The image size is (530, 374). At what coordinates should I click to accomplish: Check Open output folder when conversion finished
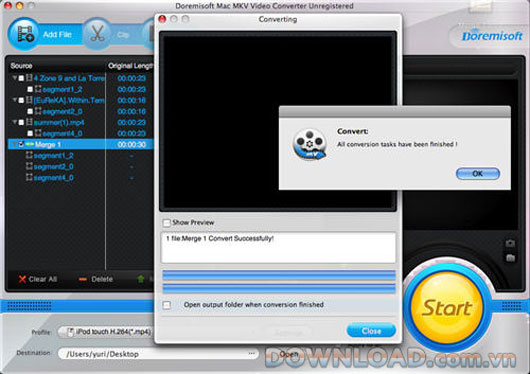[167, 305]
